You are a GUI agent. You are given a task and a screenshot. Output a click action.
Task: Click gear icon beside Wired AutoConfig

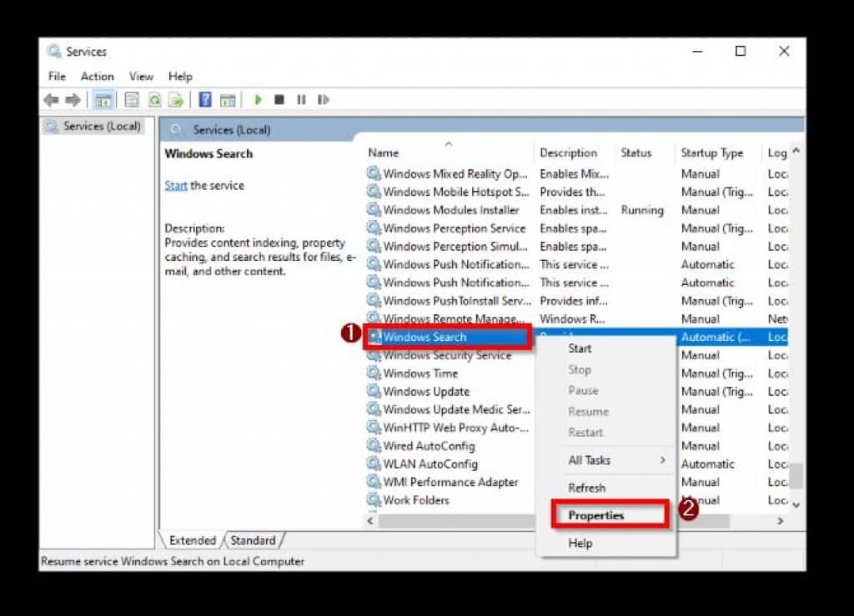(373, 446)
